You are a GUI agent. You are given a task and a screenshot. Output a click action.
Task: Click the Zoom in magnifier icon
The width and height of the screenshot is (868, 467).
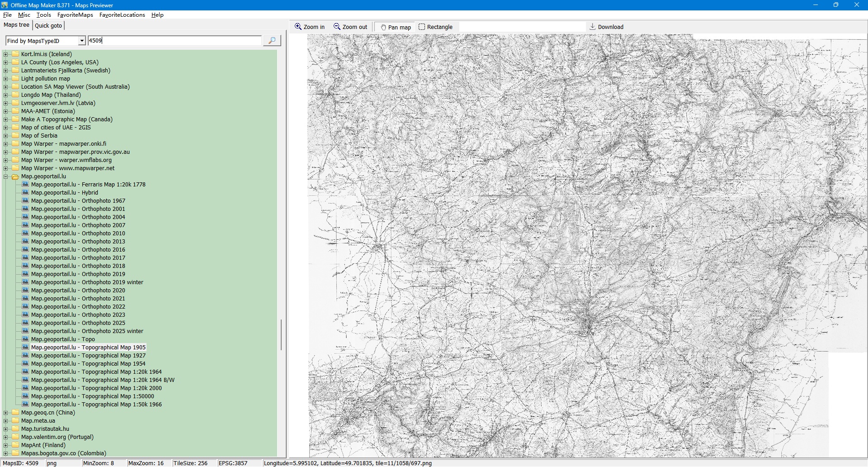(298, 27)
